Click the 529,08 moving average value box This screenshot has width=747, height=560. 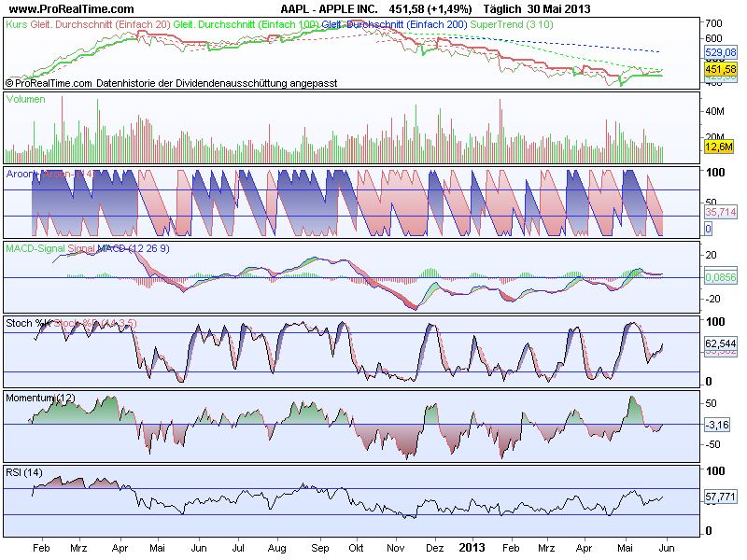(x=721, y=52)
